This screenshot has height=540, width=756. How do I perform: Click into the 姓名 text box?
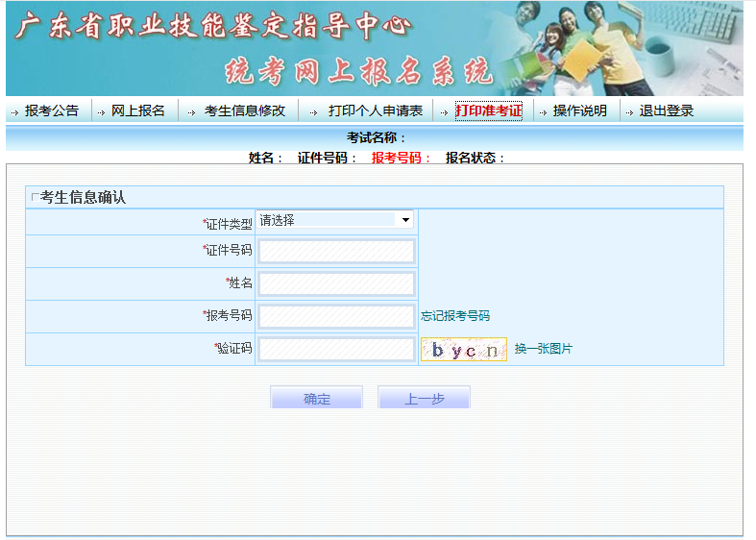point(336,283)
